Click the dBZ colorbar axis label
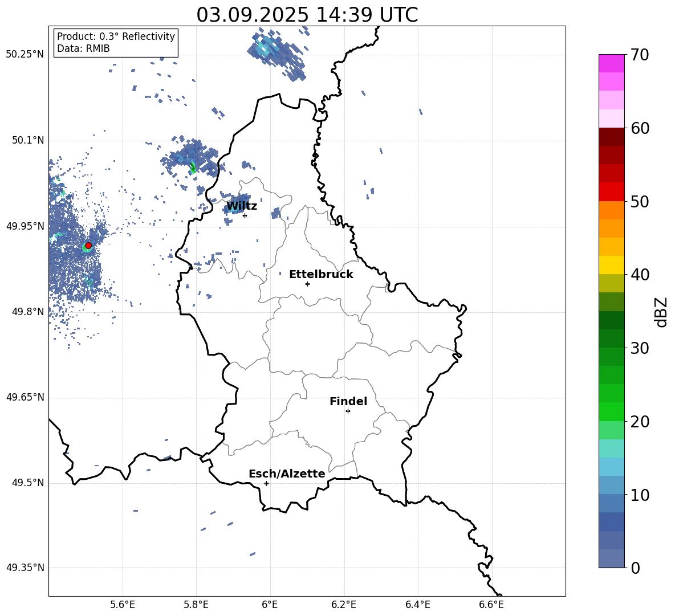 coord(662,312)
